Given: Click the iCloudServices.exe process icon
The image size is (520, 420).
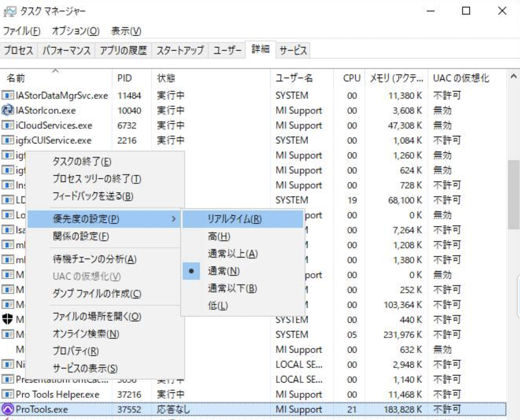Looking at the screenshot, I should click(x=8, y=125).
